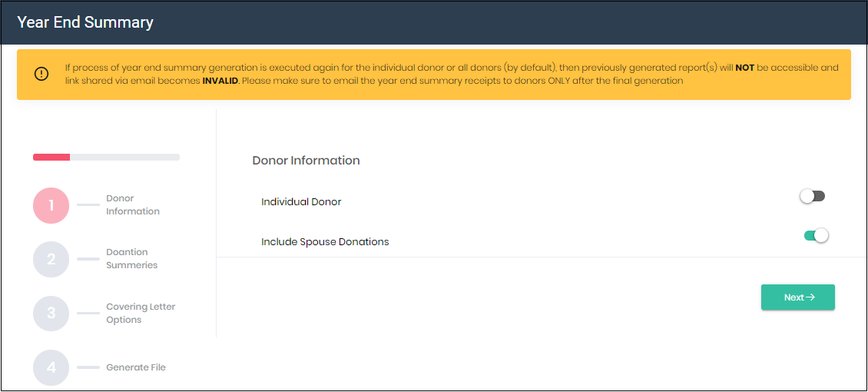Go to Doantion Summeries step label
Viewport: 868px width, 392px height.
(x=132, y=258)
